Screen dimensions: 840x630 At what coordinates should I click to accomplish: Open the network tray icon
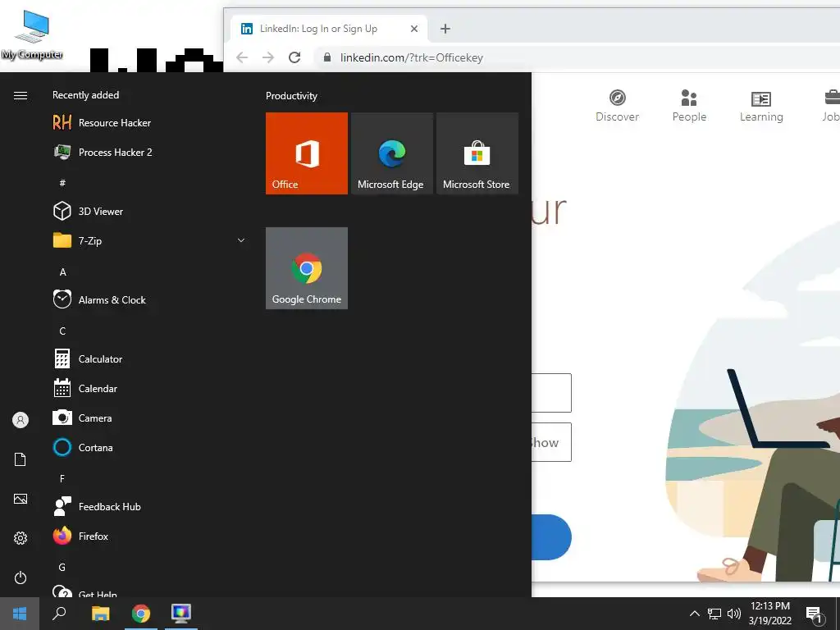click(714, 614)
